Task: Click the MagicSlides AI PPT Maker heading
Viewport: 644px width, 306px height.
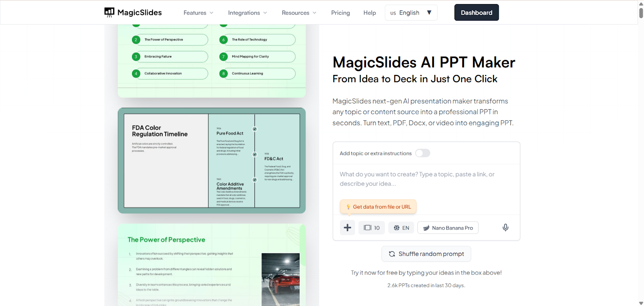Action: coord(424,62)
